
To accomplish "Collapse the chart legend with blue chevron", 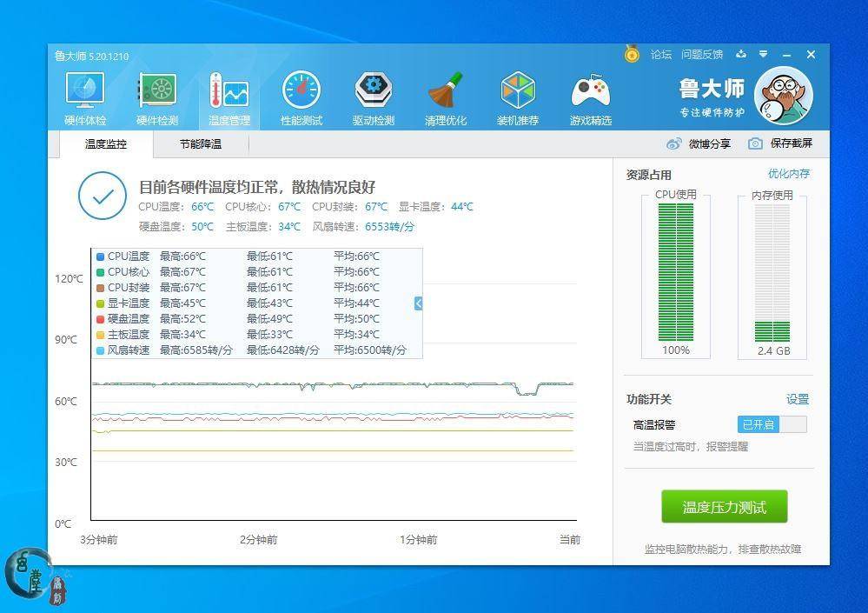I will click(418, 303).
